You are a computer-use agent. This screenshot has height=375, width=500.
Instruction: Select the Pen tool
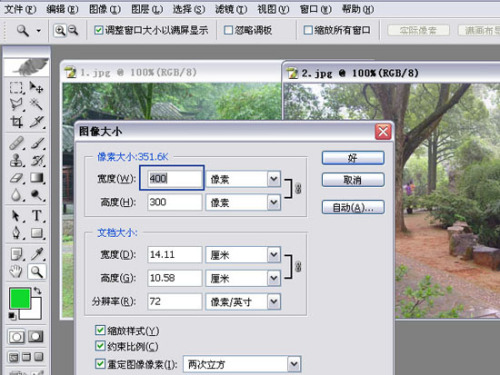(x=16, y=233)
